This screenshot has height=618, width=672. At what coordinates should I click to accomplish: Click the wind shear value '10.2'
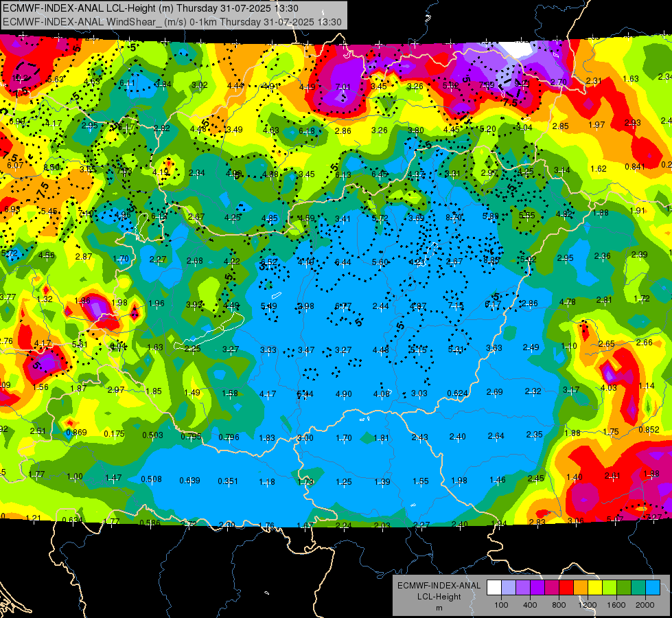tap(20, 78)
